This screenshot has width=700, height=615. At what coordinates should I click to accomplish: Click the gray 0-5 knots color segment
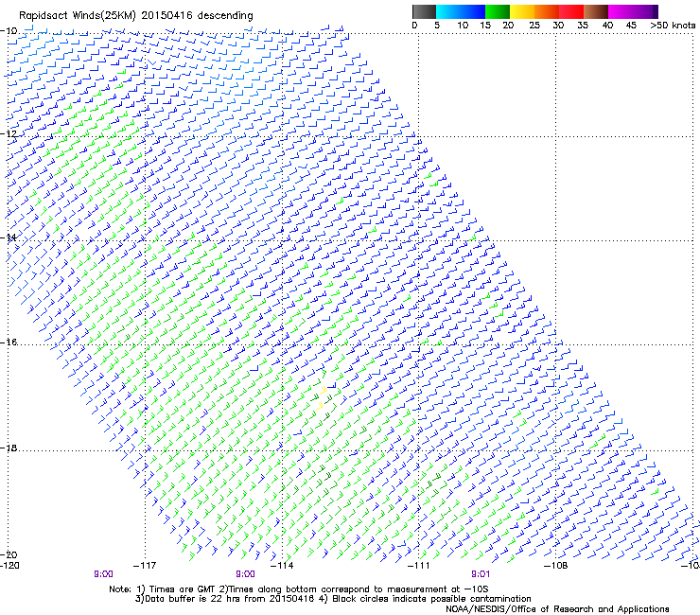(x=424, y=11)
